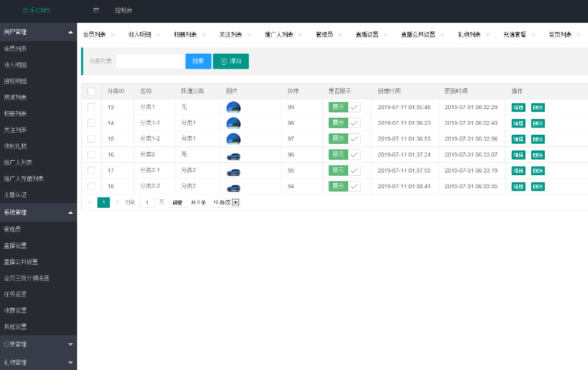Toggle 展示 switch for 分类2
This screenshot has width=588, height=370.
pos(344,154)
